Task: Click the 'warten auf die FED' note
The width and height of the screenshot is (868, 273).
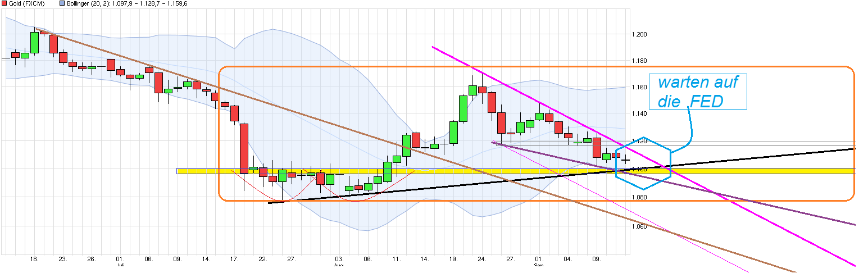Action: [698, 91]
